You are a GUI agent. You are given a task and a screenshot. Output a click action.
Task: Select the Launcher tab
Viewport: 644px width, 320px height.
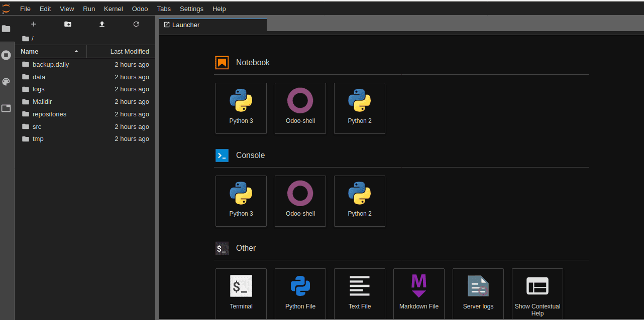213,25
